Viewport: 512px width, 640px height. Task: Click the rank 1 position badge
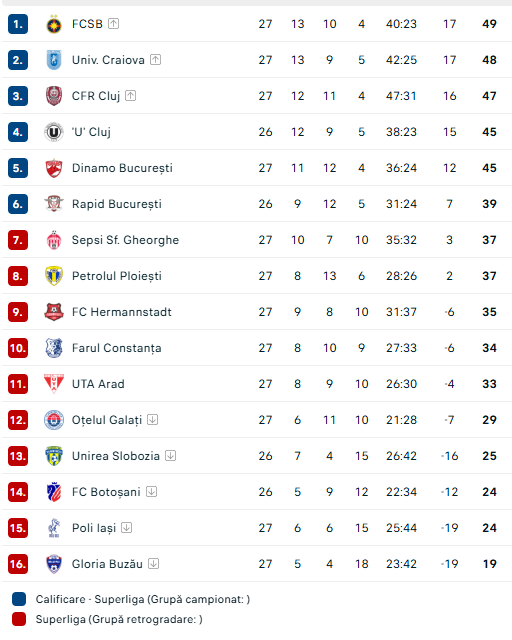[x=18, y=24]
